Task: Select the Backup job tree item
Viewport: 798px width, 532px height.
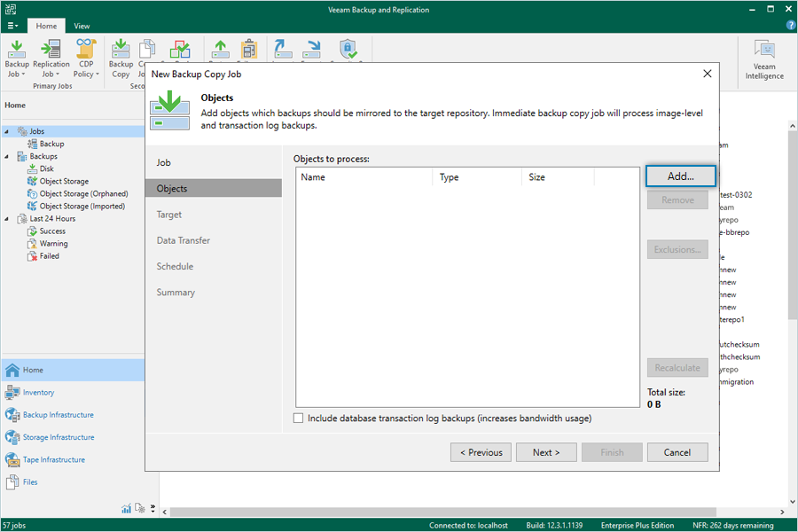Action: point(51,144)
